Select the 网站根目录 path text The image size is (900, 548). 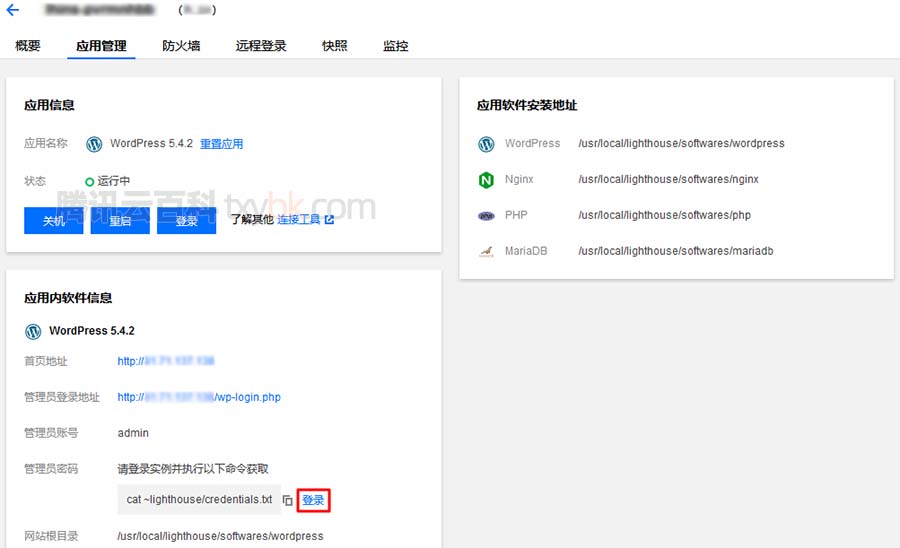click(220, 536)
